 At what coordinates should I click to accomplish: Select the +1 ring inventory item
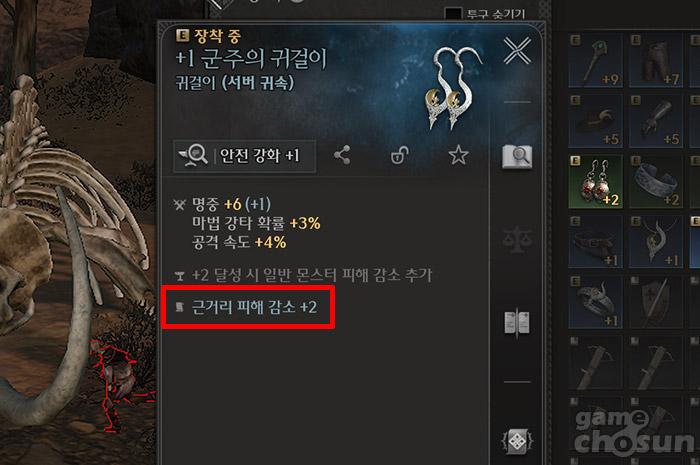596,302
